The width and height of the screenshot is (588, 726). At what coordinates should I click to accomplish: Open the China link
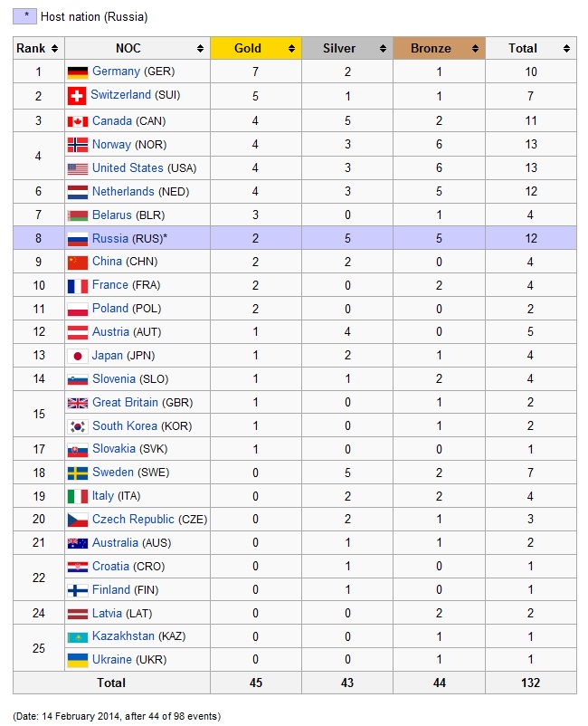[x=107, y=261]
